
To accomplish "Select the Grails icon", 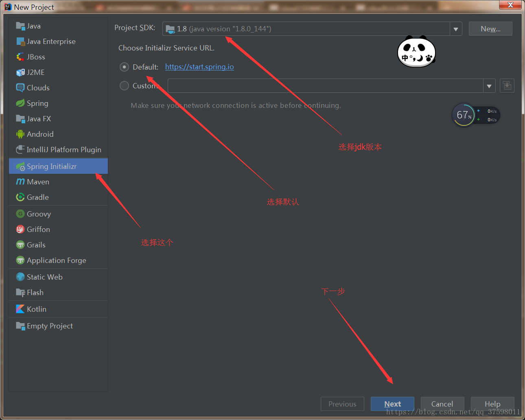I will pyautogui.click(x=20, y=245).
